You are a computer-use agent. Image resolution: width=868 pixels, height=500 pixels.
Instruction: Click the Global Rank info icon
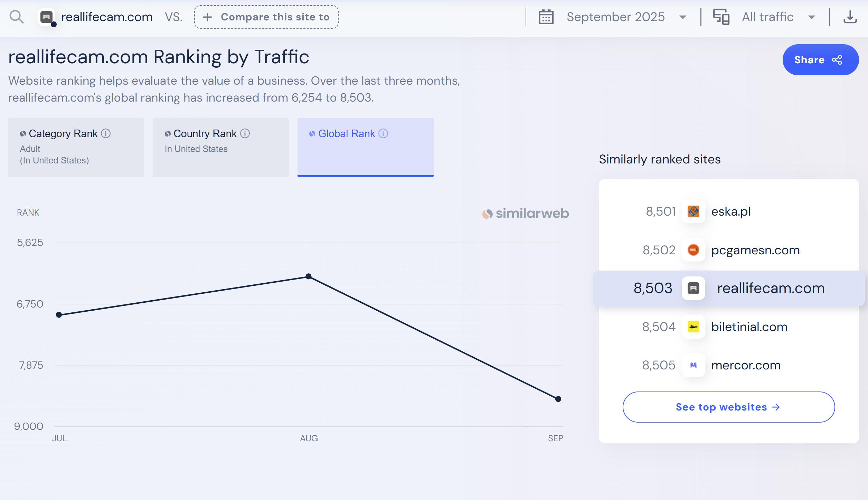click(383, 133)
